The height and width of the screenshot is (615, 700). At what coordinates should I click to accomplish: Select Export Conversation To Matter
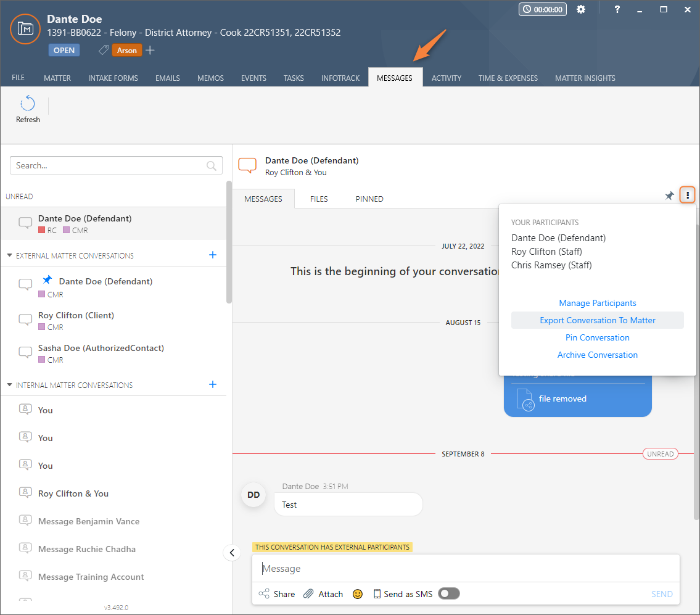point(597,320)
